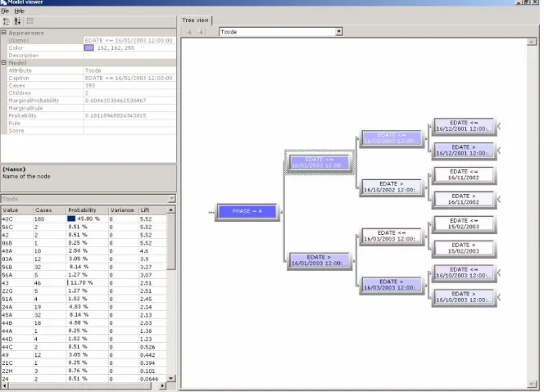Expand arrow beside EDATE > 16/11/2002 node
The height and width of the screenshot is (392, 544).
499,199
